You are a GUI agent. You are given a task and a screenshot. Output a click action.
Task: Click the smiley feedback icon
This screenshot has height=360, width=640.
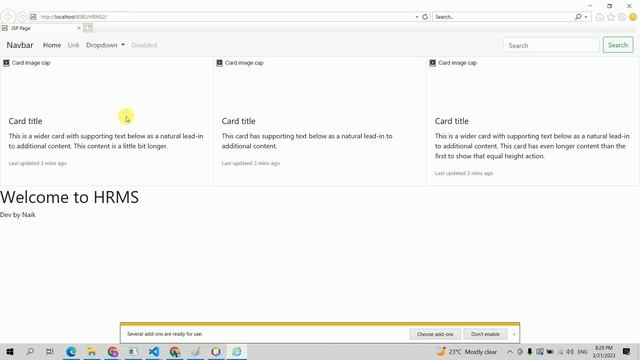[x=633, y=17]
